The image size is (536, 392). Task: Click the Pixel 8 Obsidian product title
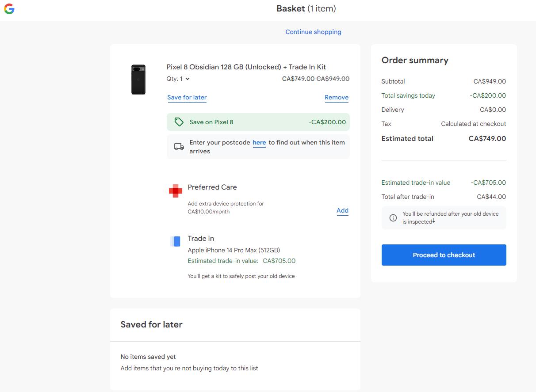coord(246,67)
